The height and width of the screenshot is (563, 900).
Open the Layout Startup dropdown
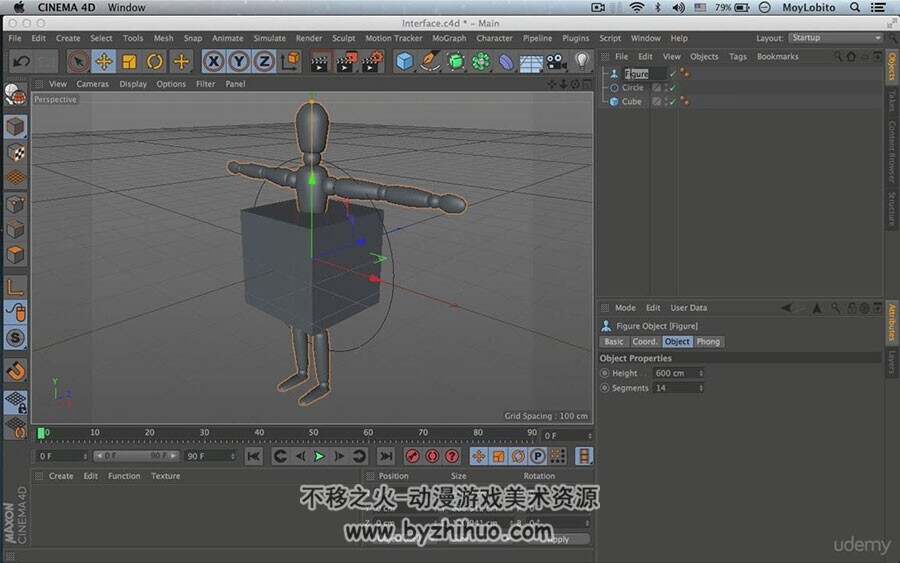pyautogui.click(x=835, y=38)
